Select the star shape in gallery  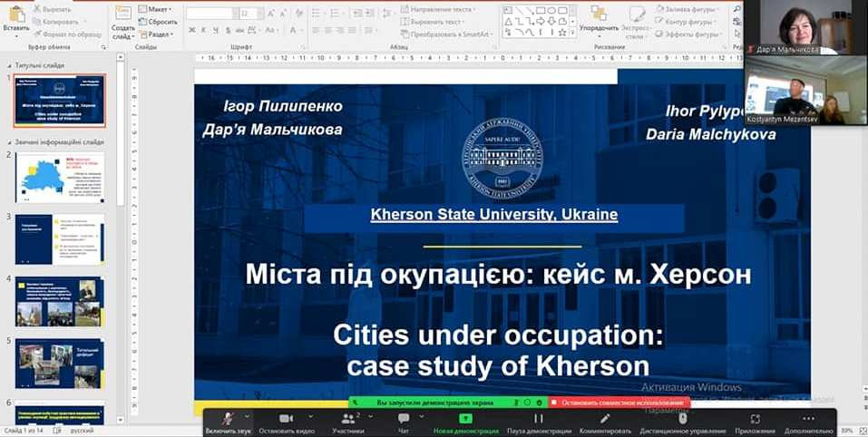[561, 33]
